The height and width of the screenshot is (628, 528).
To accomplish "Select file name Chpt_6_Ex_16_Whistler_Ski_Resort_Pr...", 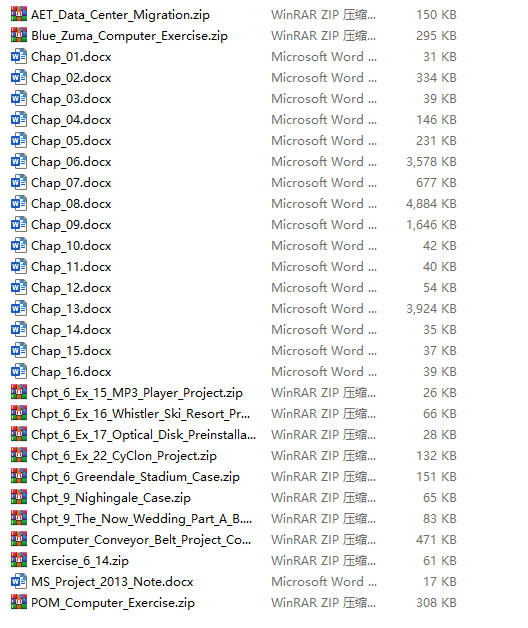I will 141,414.
